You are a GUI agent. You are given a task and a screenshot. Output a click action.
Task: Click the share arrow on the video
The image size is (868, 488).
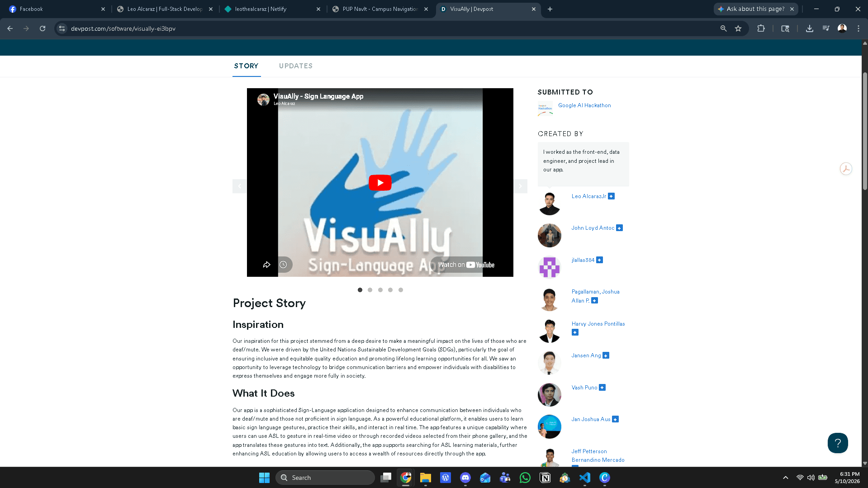(x=267, y=265)
